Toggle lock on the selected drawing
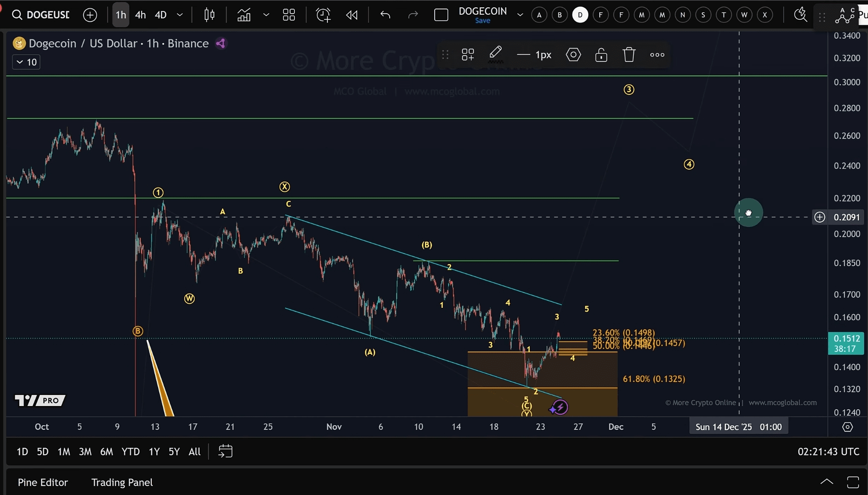 (601, 55)
